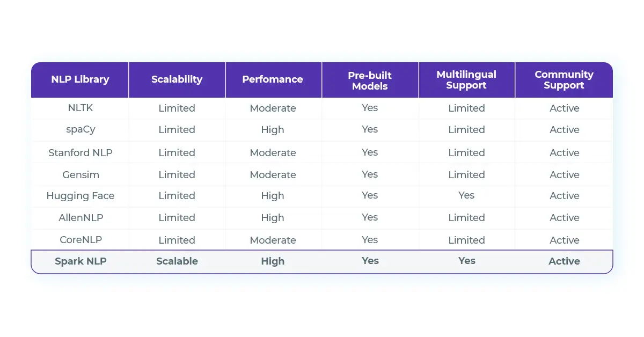Select the Pre-built Models header
Viewport: 644px width, 337px height.
click(370, 80)
